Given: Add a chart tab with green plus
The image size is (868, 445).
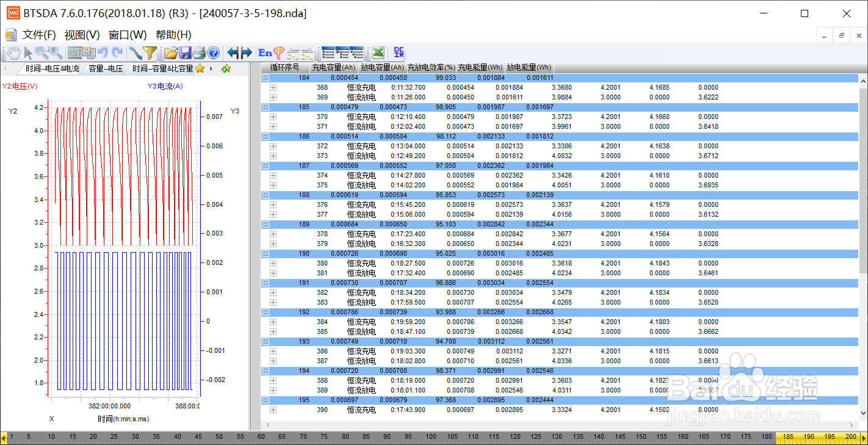Looking at the screenshot, I should 226,68.
